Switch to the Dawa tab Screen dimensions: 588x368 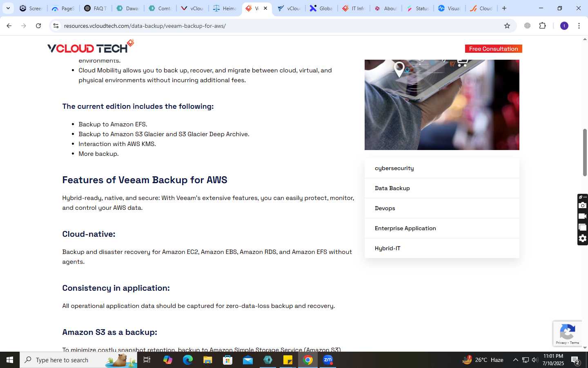click(127, 8)
